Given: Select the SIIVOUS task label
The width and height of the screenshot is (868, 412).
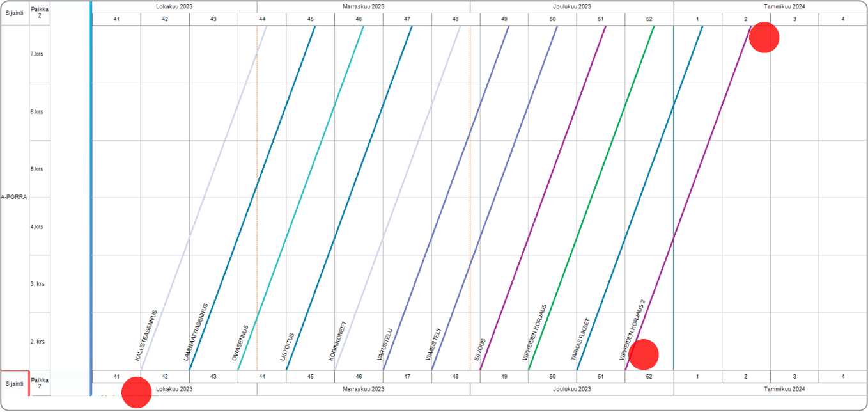Looking at the screenshot, I should 481,350.
